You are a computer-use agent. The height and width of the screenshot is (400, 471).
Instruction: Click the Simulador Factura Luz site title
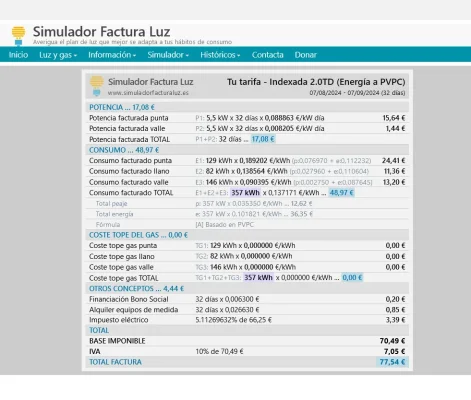pyautogui.click(x=101, y=32)
